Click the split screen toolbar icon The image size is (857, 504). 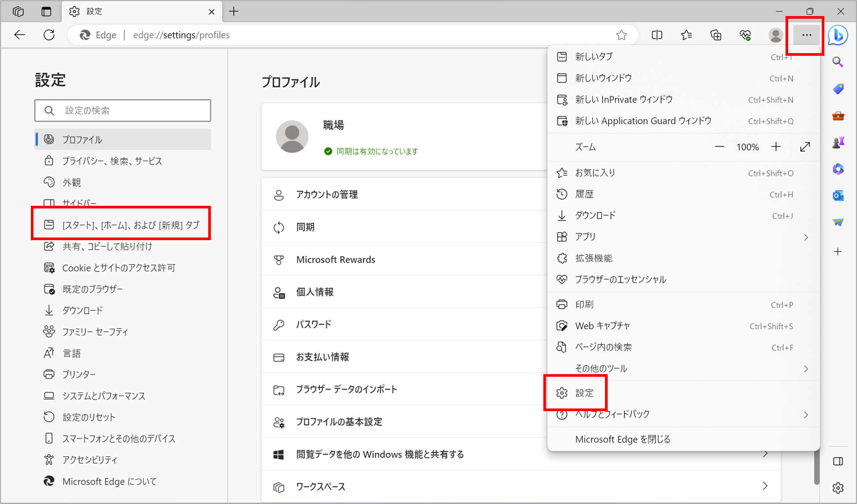[x=657, y=35]
